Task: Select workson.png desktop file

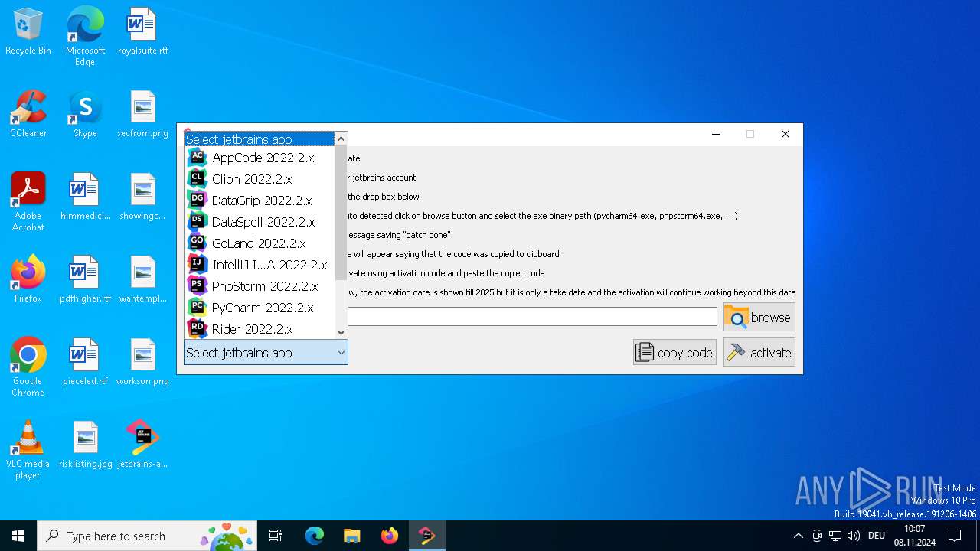Action: coord(142,363)
